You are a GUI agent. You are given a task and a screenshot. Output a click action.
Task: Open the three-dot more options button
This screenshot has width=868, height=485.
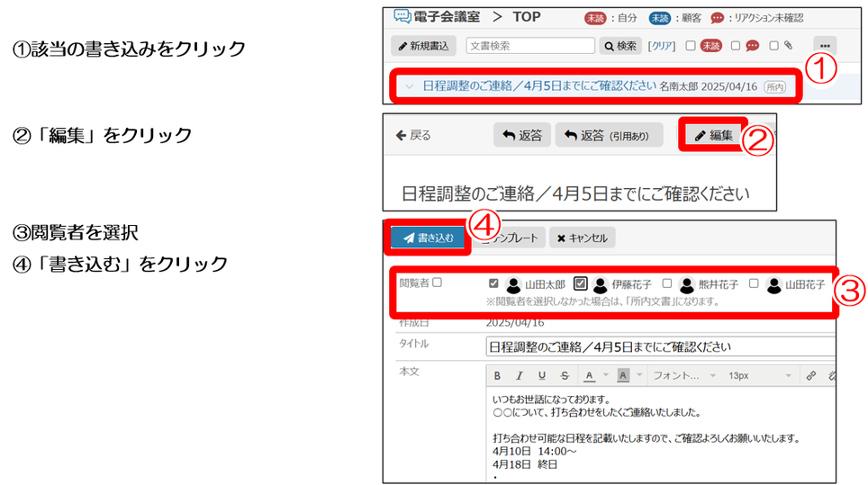825,46
